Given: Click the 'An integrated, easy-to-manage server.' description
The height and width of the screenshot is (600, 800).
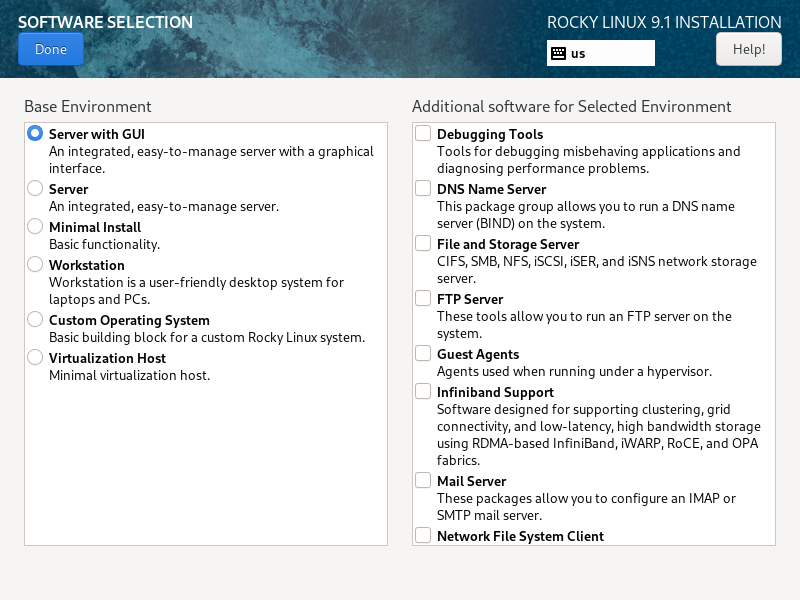Looking at the screenshot, I should pyautogui.click(x=164, y=207).
